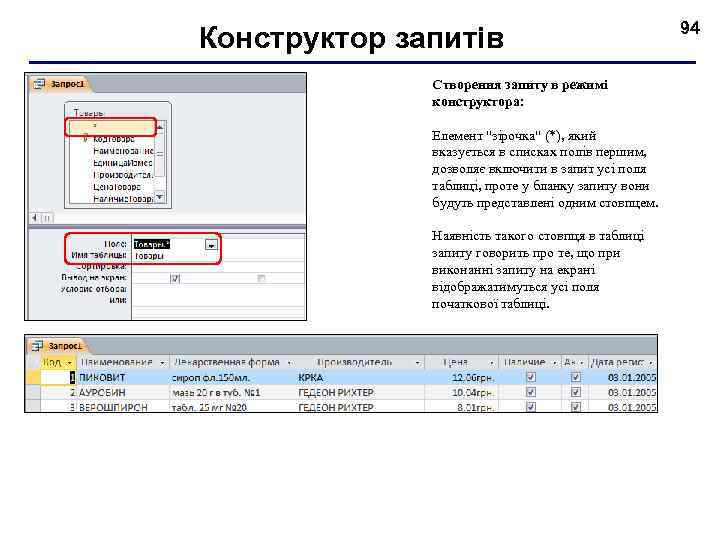Open the Лекарственная форма column dropdown
720x540 pixels.
tap(289, 363)
